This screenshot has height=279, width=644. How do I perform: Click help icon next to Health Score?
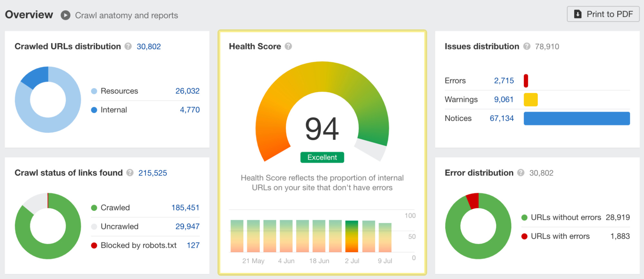[x=288, y=46]
